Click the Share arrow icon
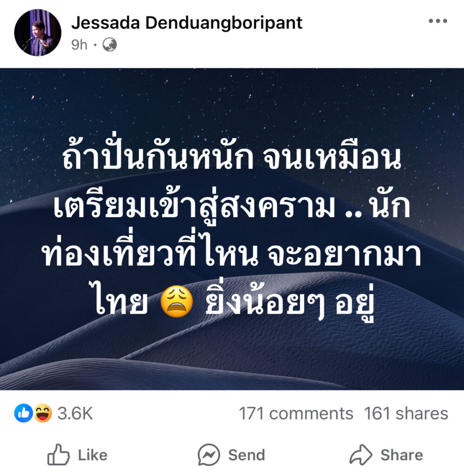464x476 pixels. click(360, 455)
